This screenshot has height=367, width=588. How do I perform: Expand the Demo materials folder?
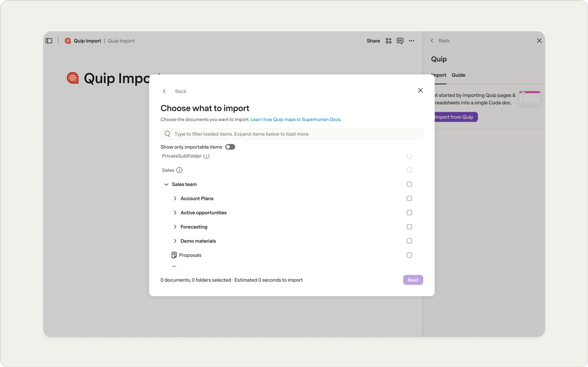click(175, 241)
